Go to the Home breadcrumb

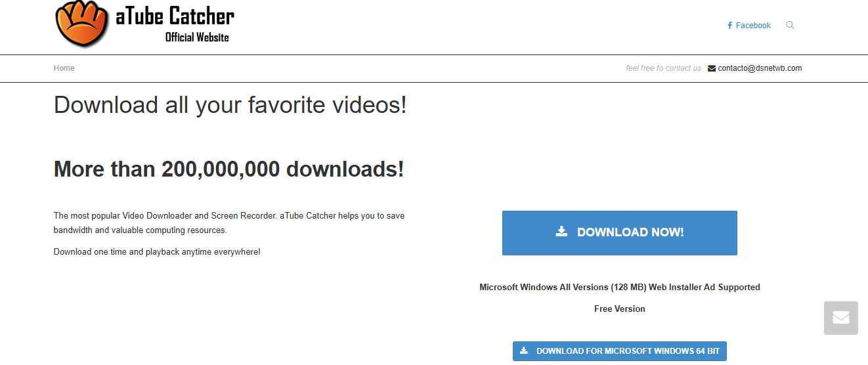(x=64, y=68)
